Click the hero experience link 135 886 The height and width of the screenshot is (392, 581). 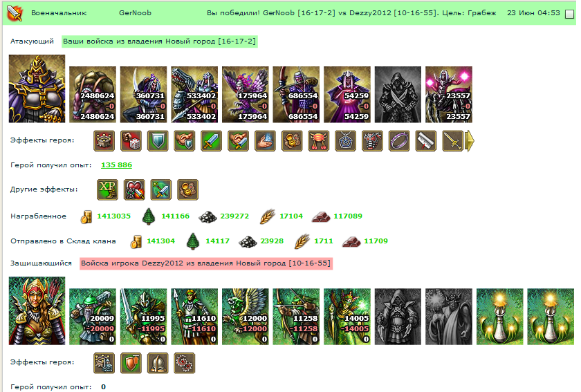point(116,165)
